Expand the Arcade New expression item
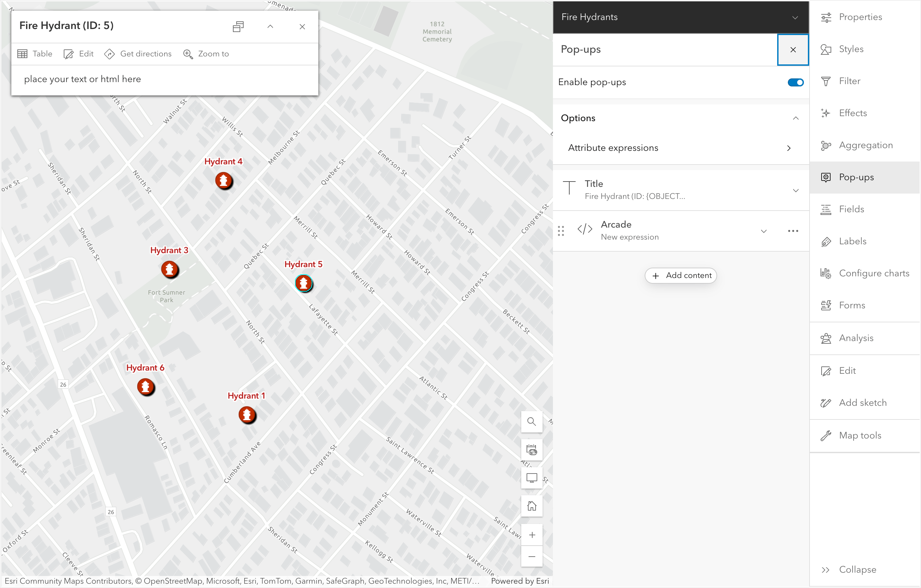This screenshot has height=588, width=921. click(764, 231)
